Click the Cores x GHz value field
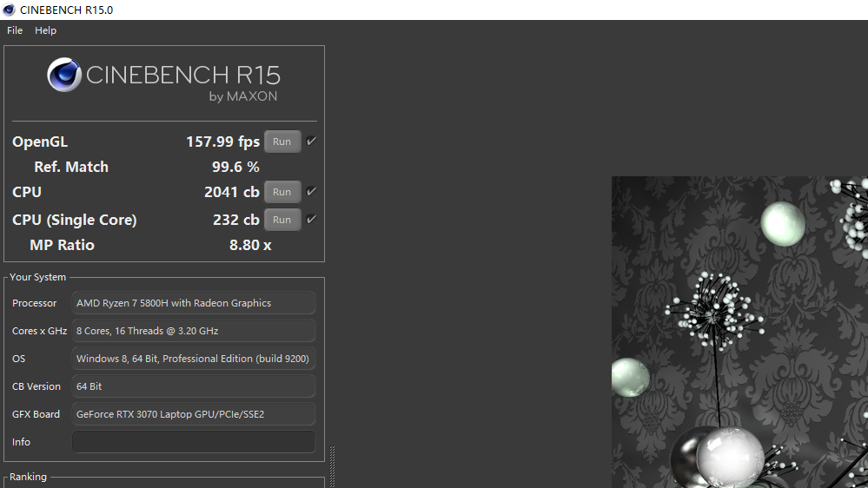The height and width of the screenshot is (488, 868). point(193,331)
